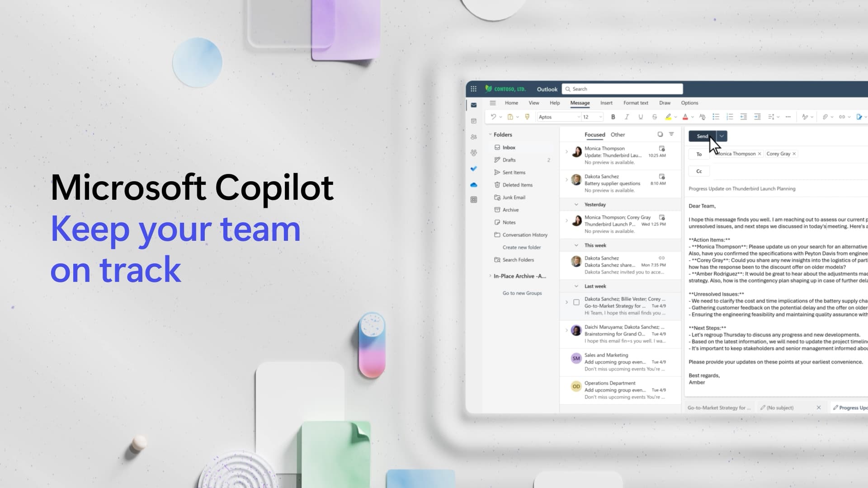Select the Bullet list icon

716,117
